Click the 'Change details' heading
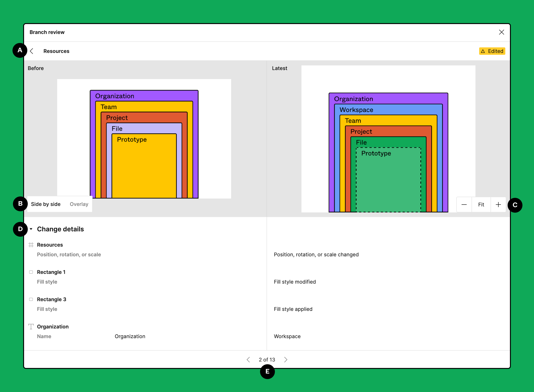Image resolution: width=534 pixels, height=392 pixels. click(x=60, y=229)
